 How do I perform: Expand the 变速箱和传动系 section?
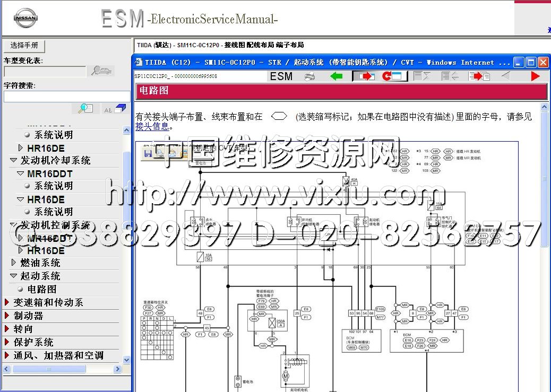point(7,302)
